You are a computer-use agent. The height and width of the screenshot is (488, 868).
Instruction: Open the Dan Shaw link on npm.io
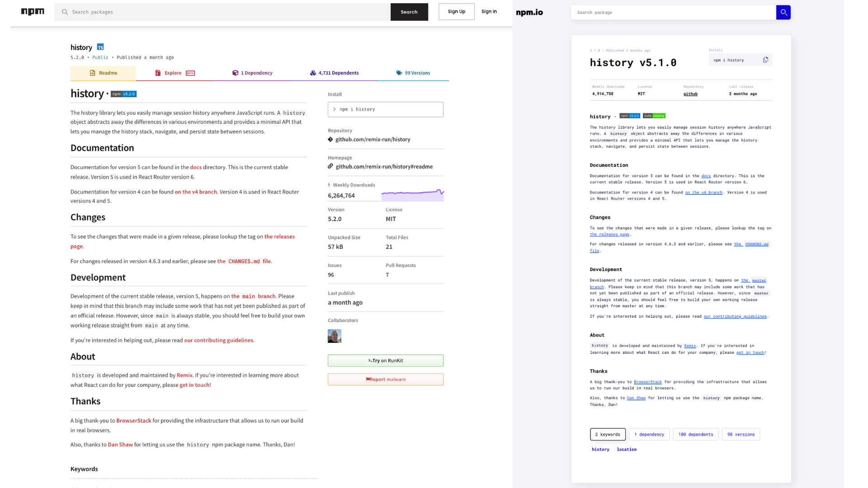click(x=636, y=398)
